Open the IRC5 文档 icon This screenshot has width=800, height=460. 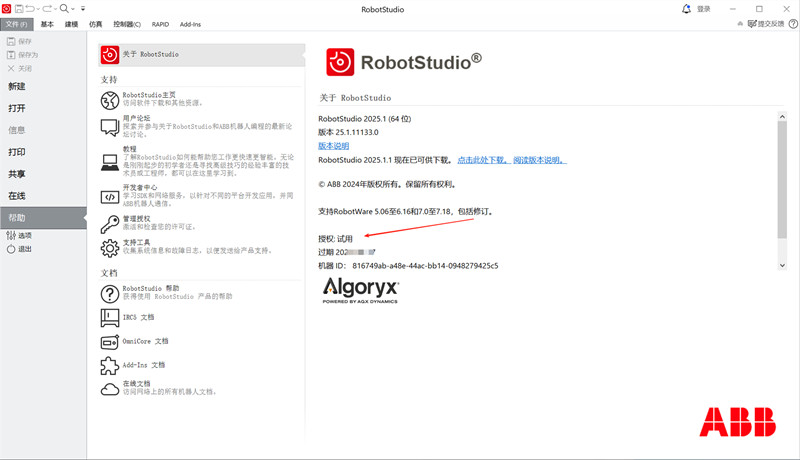(x=110, y=318)
